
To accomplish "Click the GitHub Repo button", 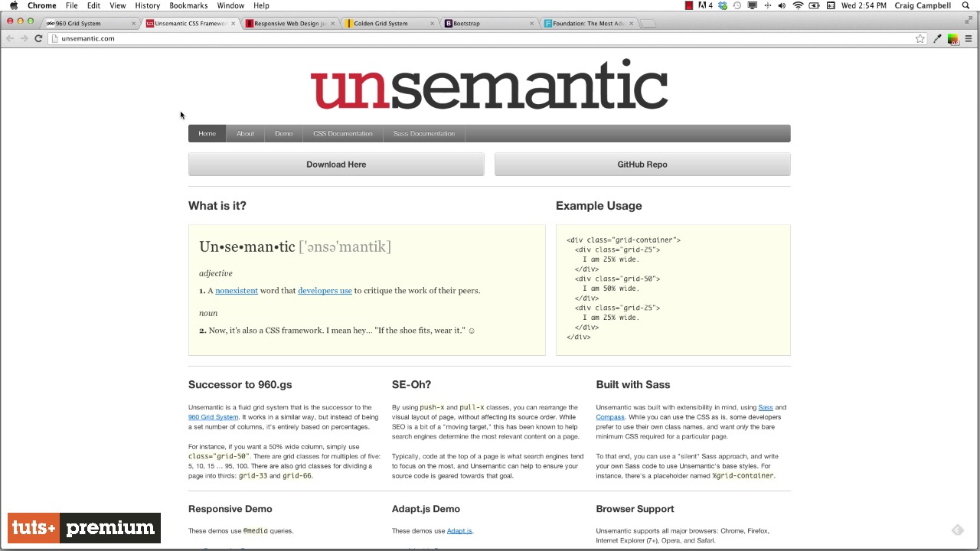I will pos(642,165).
